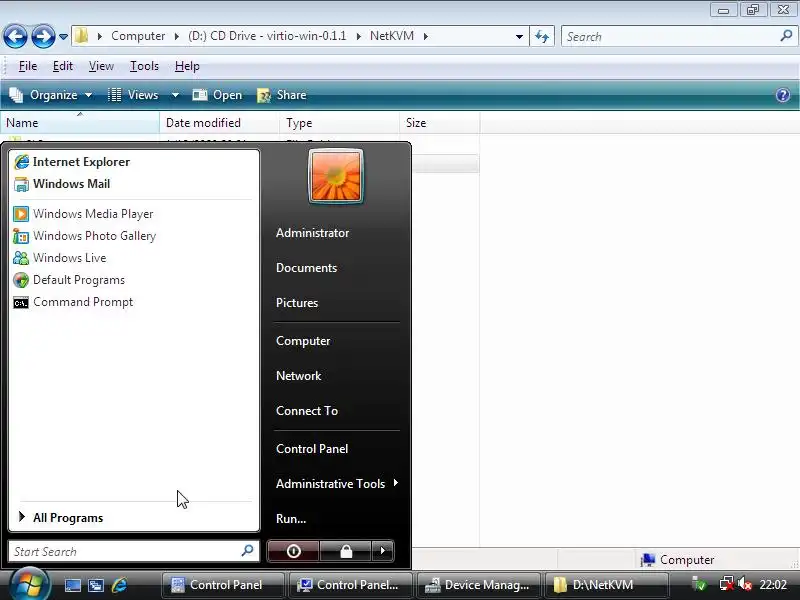Open the File menu
Image resolution: width=800 pixels, height=600 pixels.
[28, 66]
